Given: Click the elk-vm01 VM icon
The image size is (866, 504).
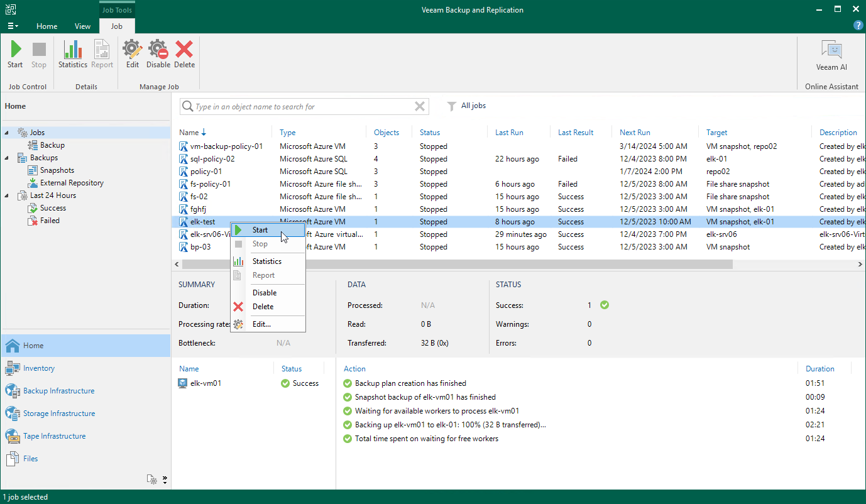Looking at the screenshot, I should [x=183, y=383].
